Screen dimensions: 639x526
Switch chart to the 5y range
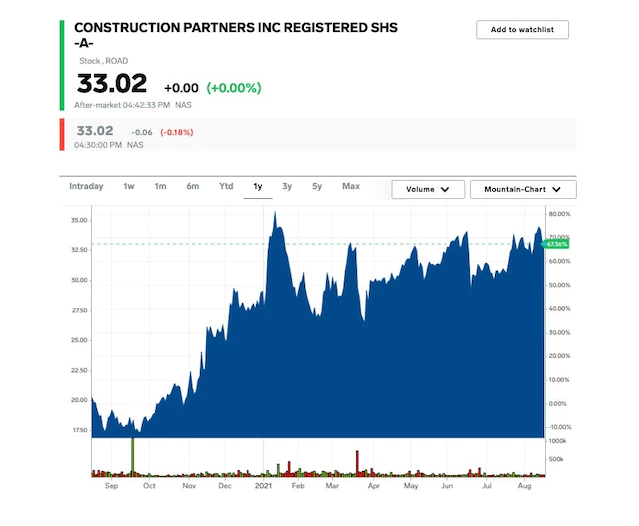[317, 186]
